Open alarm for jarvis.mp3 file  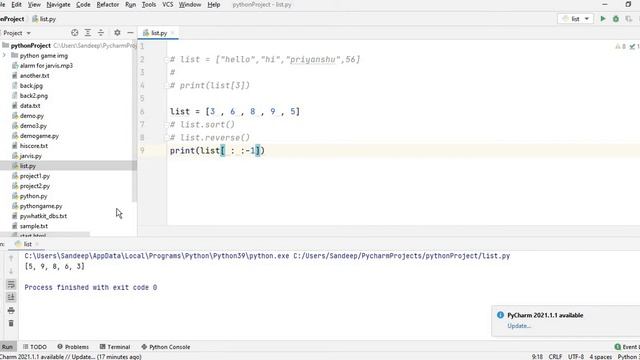(x=46, y=65)
